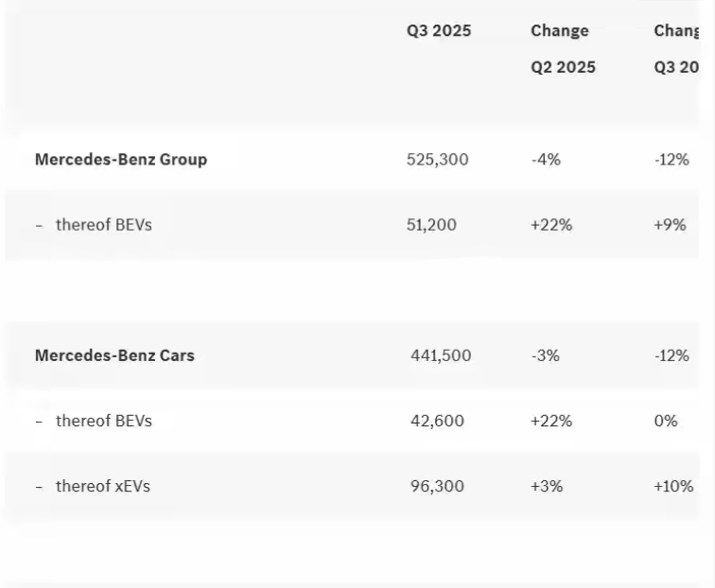Select +22% change in Mercedes-Benz Cars BEVs row

(551, 421)
